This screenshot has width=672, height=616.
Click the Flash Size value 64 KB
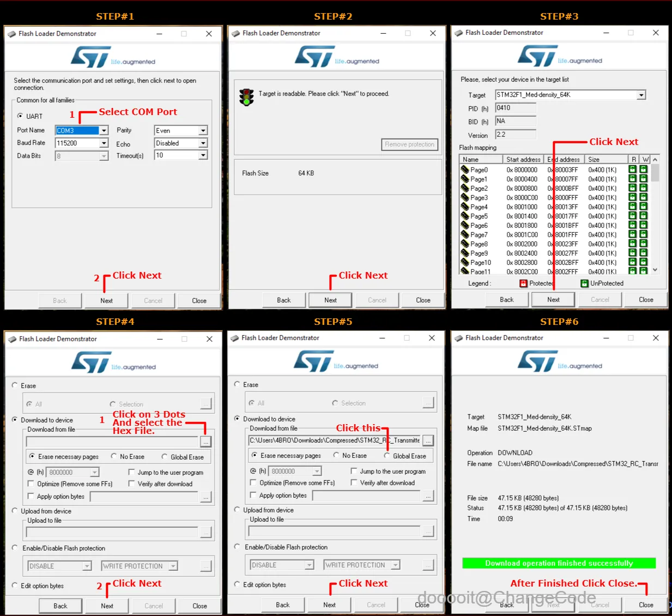tap(306, 173)
